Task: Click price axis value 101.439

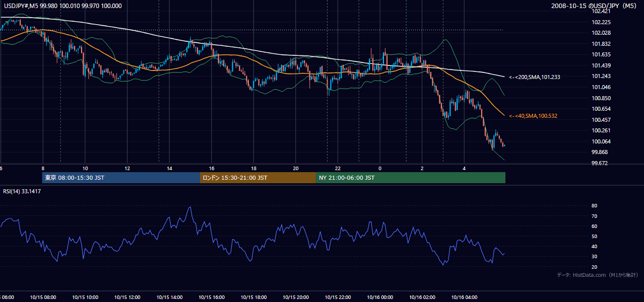Action: coord(601,65)
